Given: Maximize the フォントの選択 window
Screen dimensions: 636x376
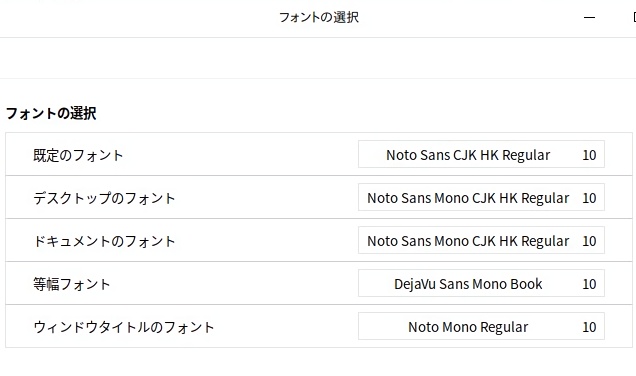Looking at the screenshot, I should point(634,17).
